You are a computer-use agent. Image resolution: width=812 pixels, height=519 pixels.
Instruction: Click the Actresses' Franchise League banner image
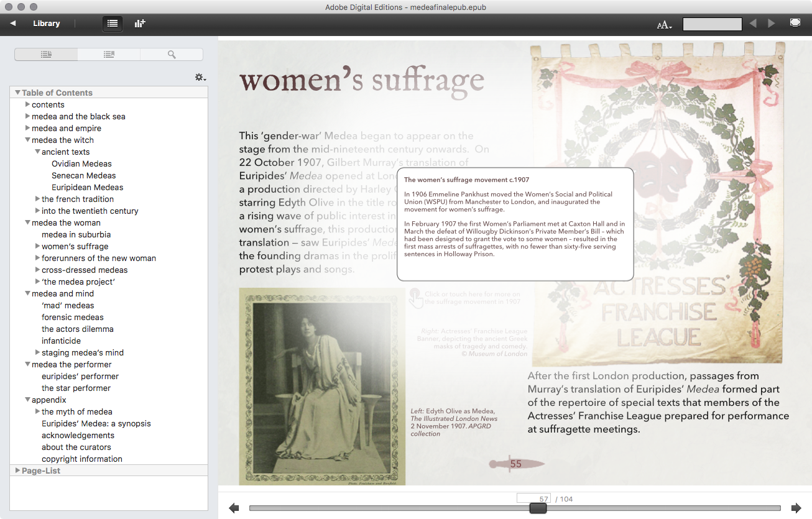click(657, 203)
